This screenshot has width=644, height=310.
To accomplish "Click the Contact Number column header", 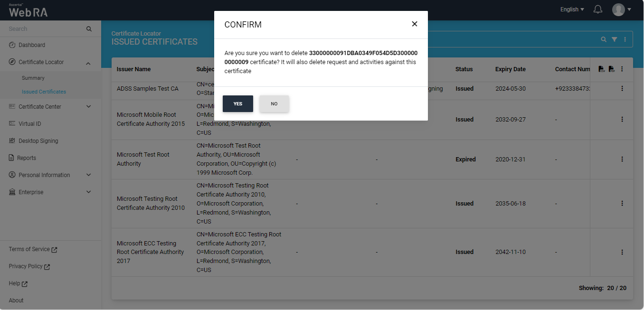I will point(573,69).
